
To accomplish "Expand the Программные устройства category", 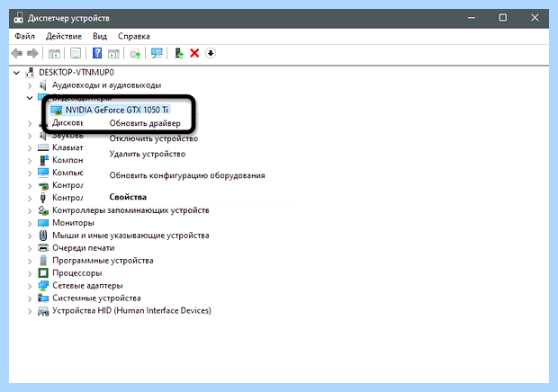I will pos(30,261).
